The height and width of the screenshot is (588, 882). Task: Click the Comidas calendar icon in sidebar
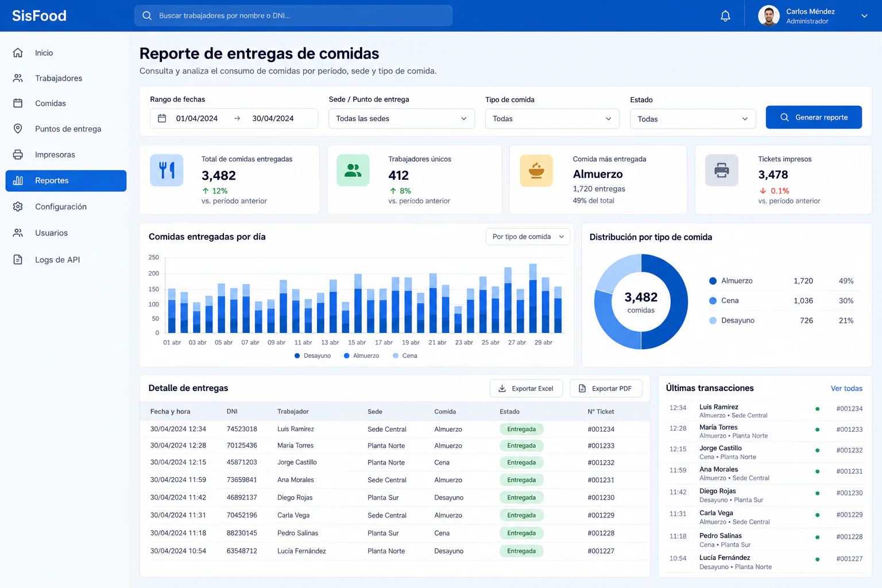(18, 103)
